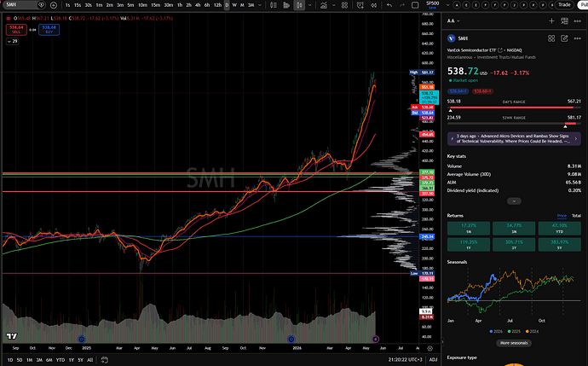Screen dimensions: 588x366
Task: Click the edit note icon beside SMH
Action: (564, 38)
